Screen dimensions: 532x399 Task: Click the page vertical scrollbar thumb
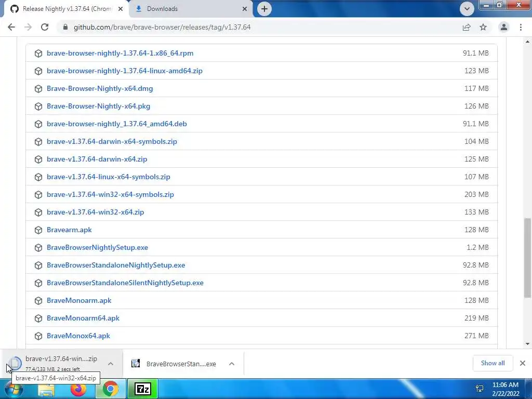tap(528, 258)
